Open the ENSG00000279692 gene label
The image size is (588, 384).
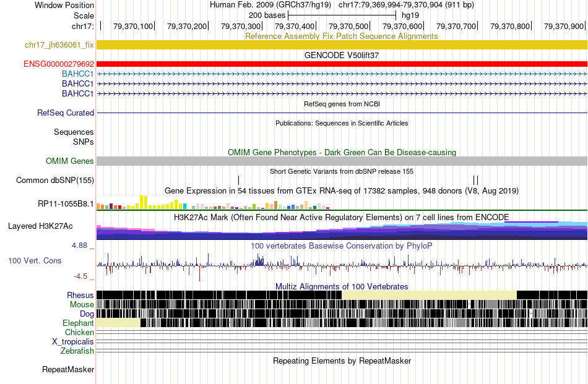(x=59, y=64)
